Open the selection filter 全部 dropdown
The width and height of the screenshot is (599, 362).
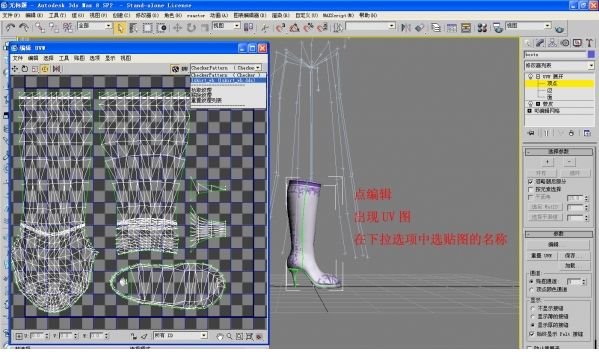108,26
